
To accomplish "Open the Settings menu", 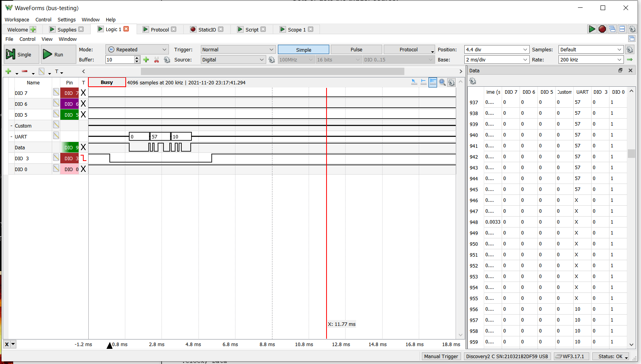I will point(67,19).
